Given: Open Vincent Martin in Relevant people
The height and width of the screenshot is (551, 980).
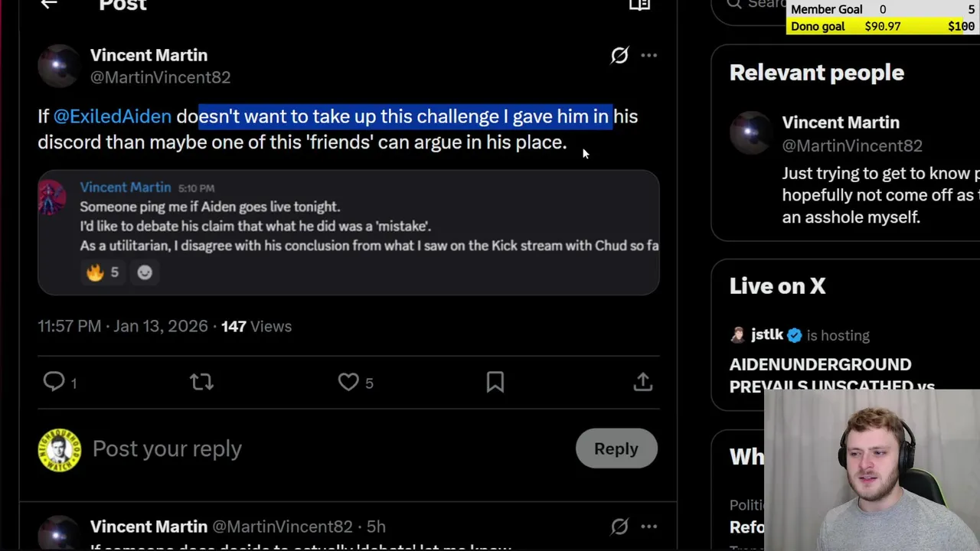Looking at the screenshot, I should pyautogui.click(x=841, y=122).
